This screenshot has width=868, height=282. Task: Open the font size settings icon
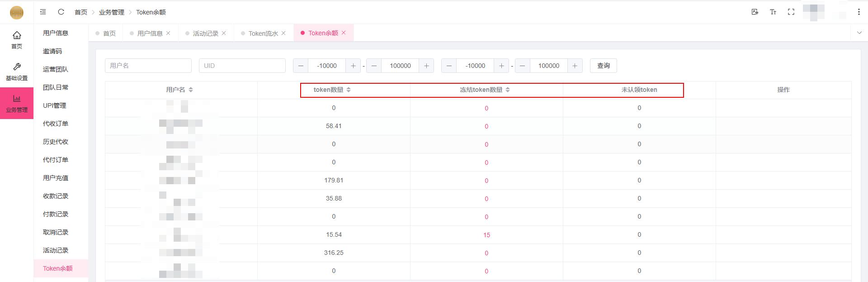click(773, 12)
